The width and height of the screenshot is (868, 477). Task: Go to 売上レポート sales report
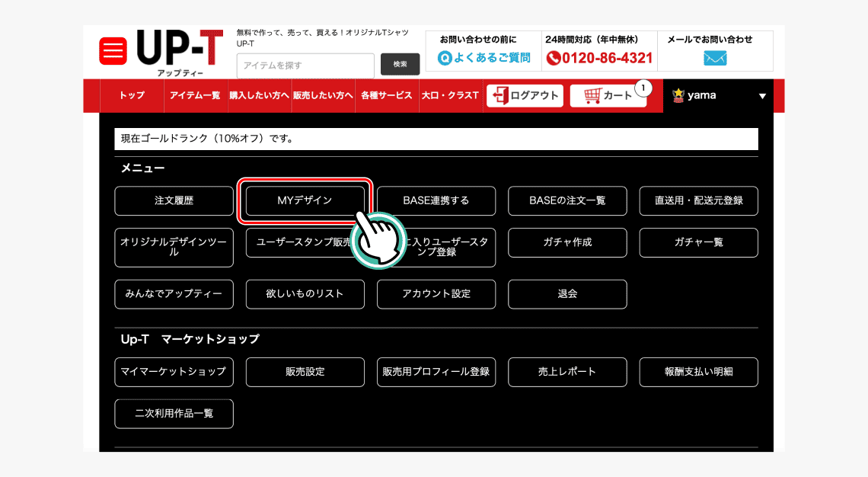[x=567, y=372]
